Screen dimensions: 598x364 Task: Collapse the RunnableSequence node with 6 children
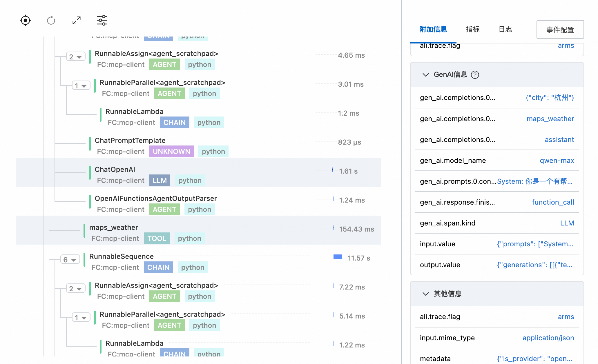70,259
